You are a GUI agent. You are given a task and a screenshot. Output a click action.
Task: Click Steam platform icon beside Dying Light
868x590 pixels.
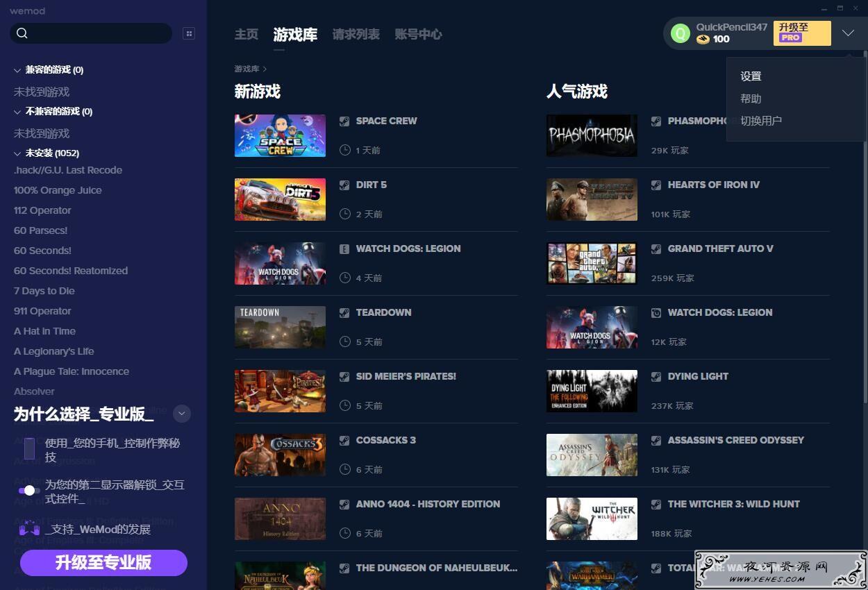pyautogui.click(x=656, y=376)
